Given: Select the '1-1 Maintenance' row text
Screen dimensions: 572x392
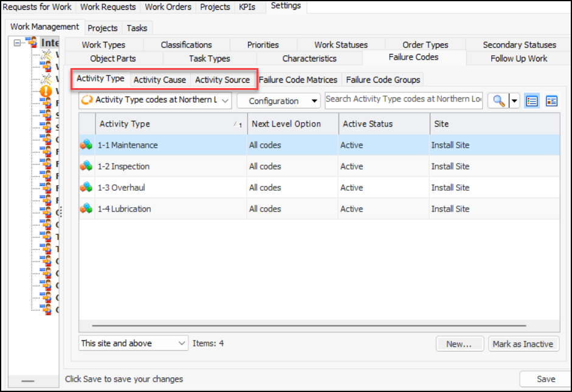Looking at the screenshot, I should click(128, 145).
